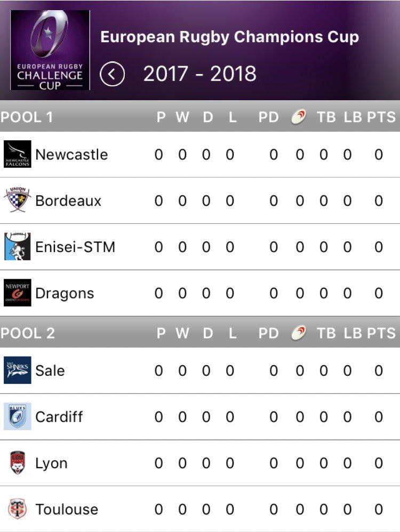Tap the Cardiff Blues team logo

click(18, 416)
